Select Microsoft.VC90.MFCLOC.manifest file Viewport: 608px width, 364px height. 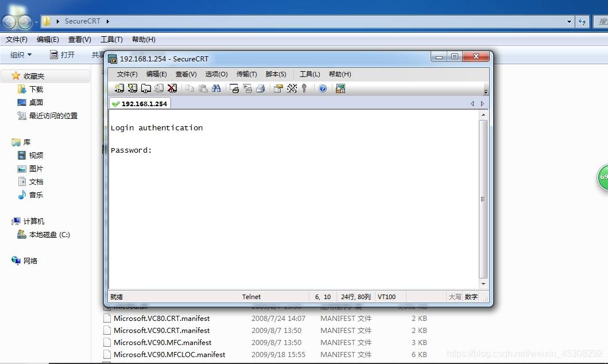[x=169, y=355]
